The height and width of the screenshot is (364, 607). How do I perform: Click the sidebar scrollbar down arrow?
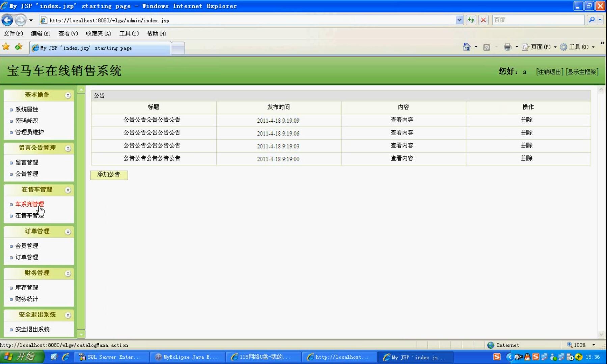pyautogui.click(x=81, y=334)
